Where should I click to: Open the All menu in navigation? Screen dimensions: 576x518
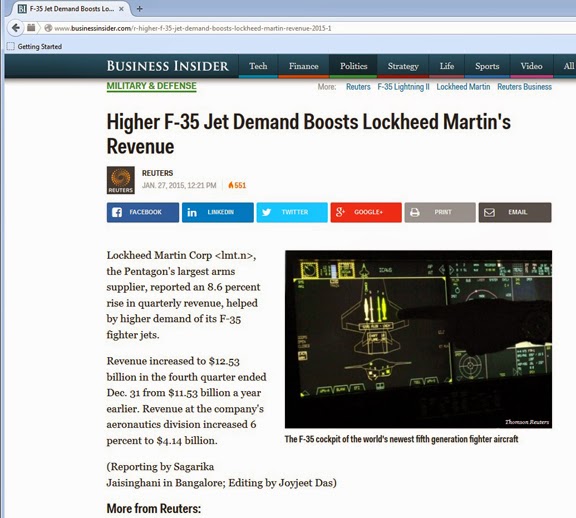pos(568,66)
